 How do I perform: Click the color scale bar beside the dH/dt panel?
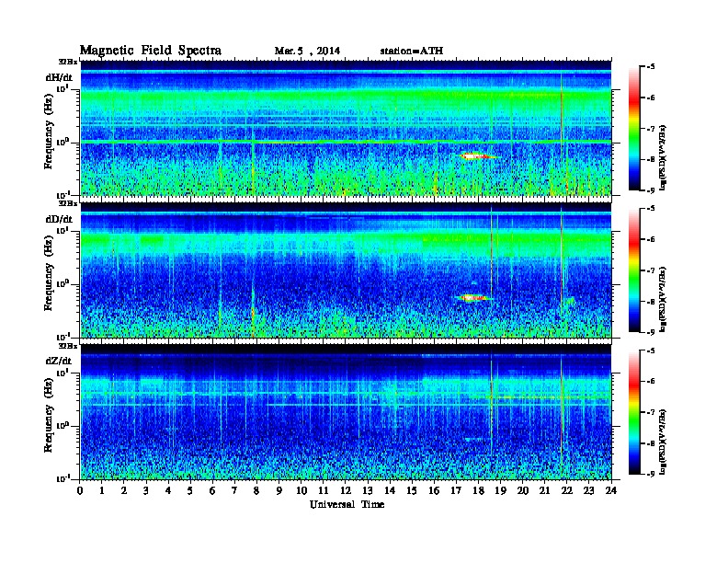(634, 129)
